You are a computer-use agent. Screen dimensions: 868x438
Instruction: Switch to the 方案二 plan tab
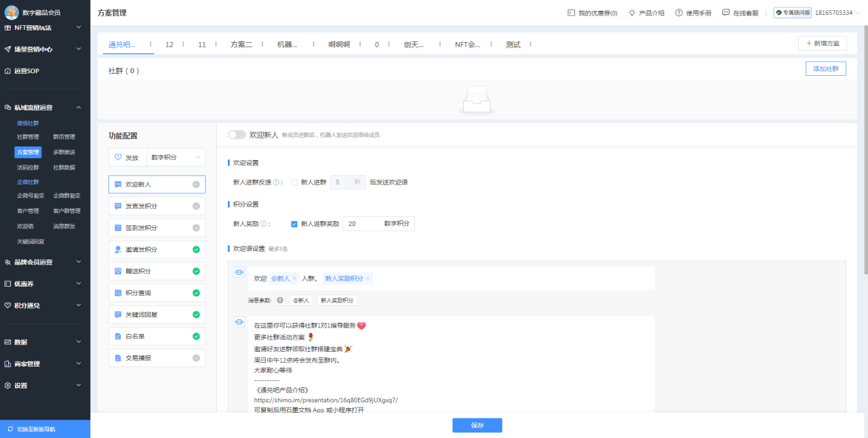(243, 43)
